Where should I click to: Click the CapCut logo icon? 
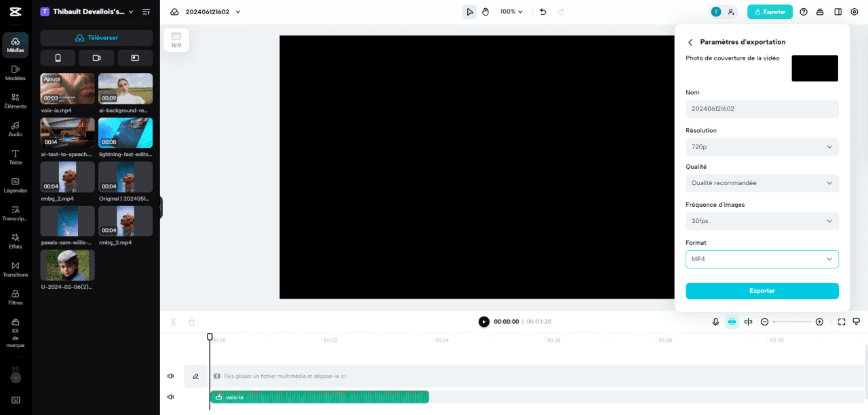pyautogui.click(x=16, y=12)
